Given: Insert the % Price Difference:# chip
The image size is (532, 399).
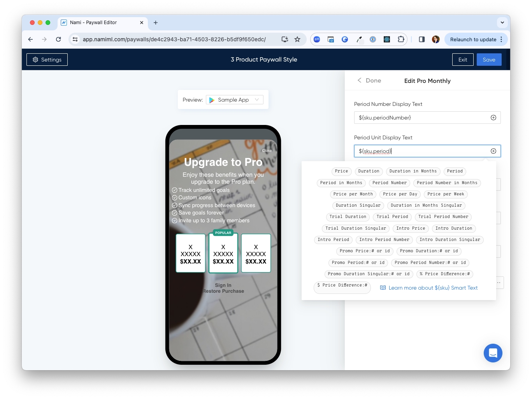Looking at the screenshot, I should (x=445, y=274).
